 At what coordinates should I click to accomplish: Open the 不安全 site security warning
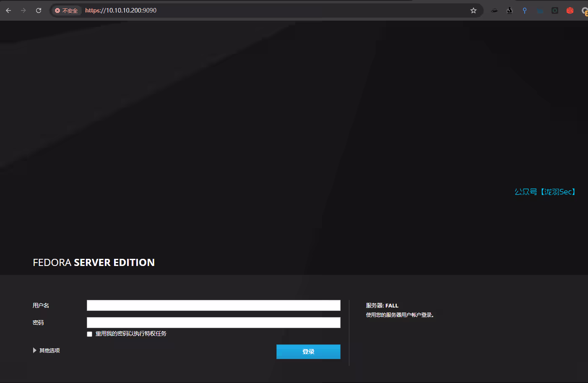67,10
